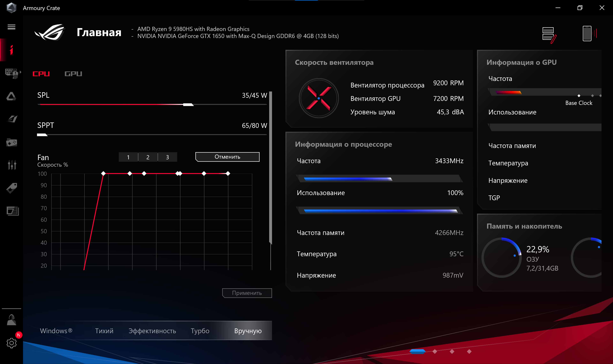
Task: Click the Применить button
Action: pyautogui.click(x=247, y=293)
